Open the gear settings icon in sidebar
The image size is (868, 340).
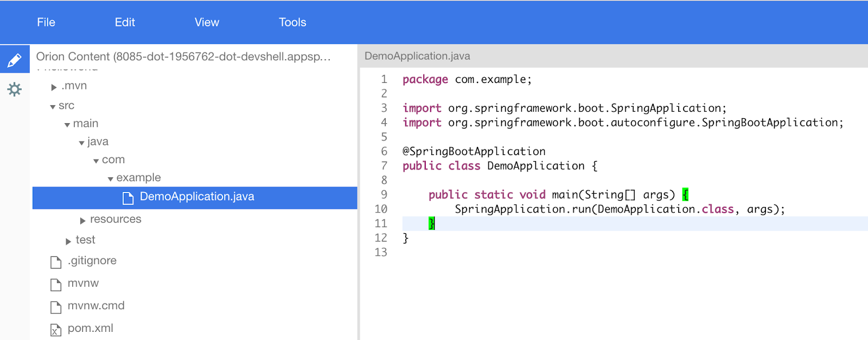(15, 89)
